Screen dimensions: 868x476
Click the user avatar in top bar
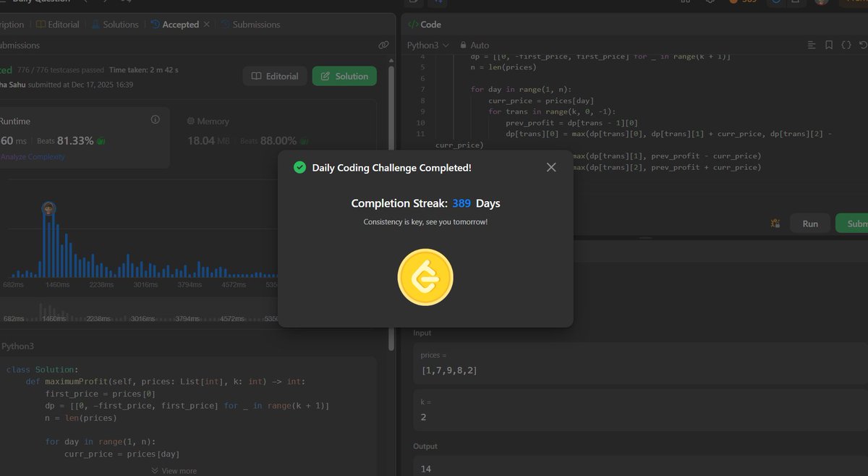[821, 2]
